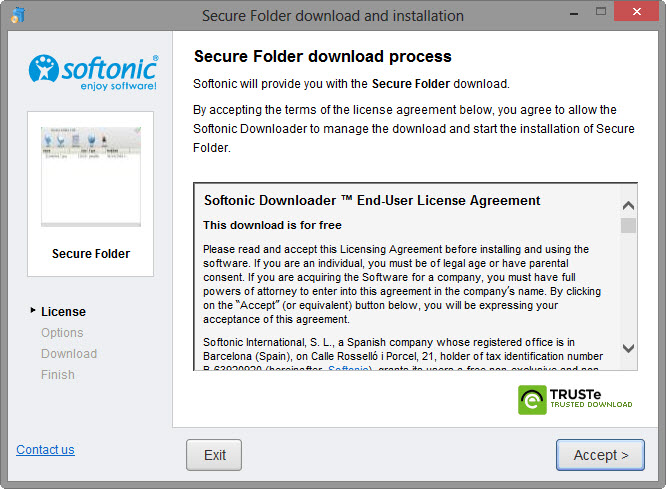666x489 pixels.
Task: Click the license scrollbar up arrow
Action: tap(628, 205)
